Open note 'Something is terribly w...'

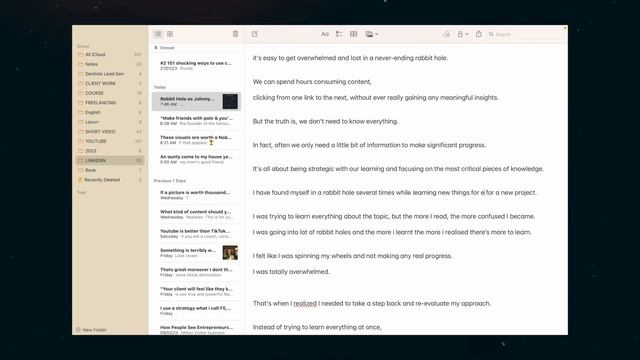[x=196, y=253]
